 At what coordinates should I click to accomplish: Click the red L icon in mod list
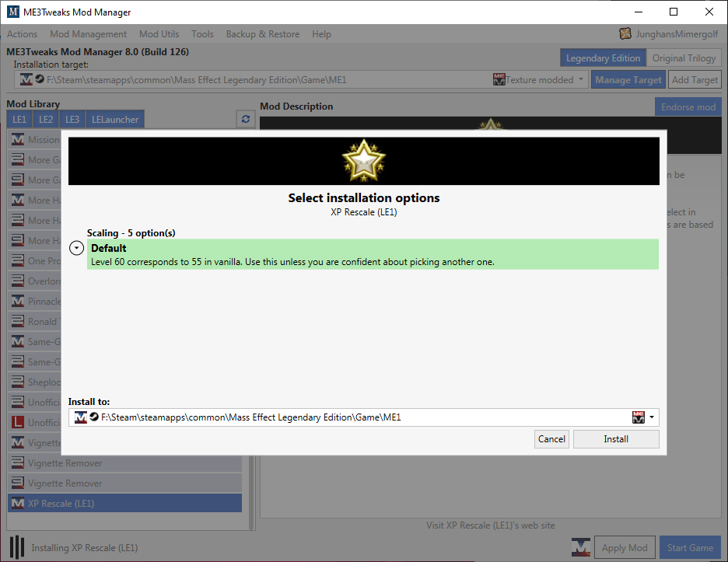point(18,422)
